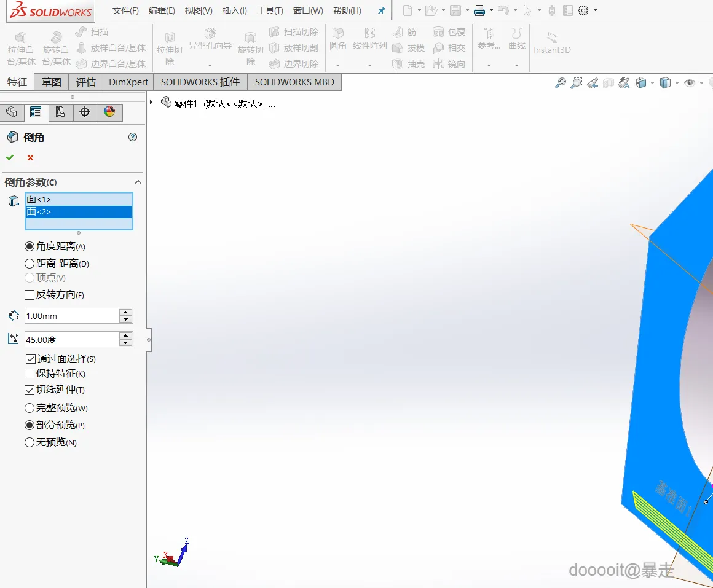
Task: Select the 完整预览 radio option
Action: click(x=30, y=408)
